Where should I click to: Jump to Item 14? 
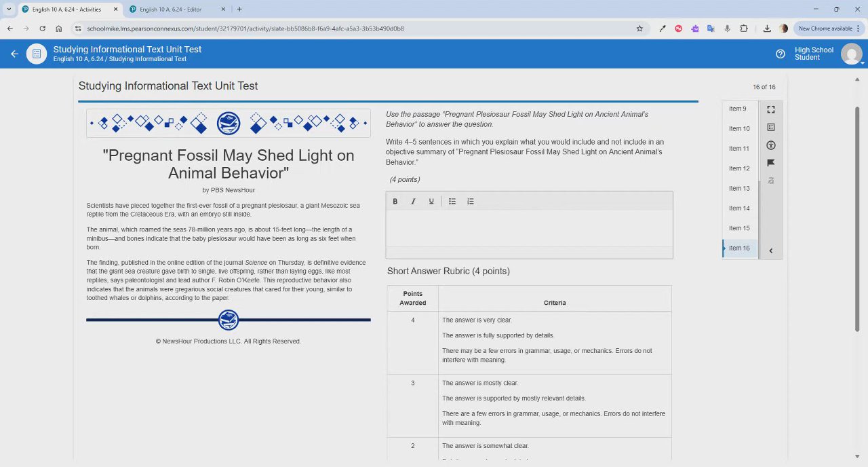point(739,208)
